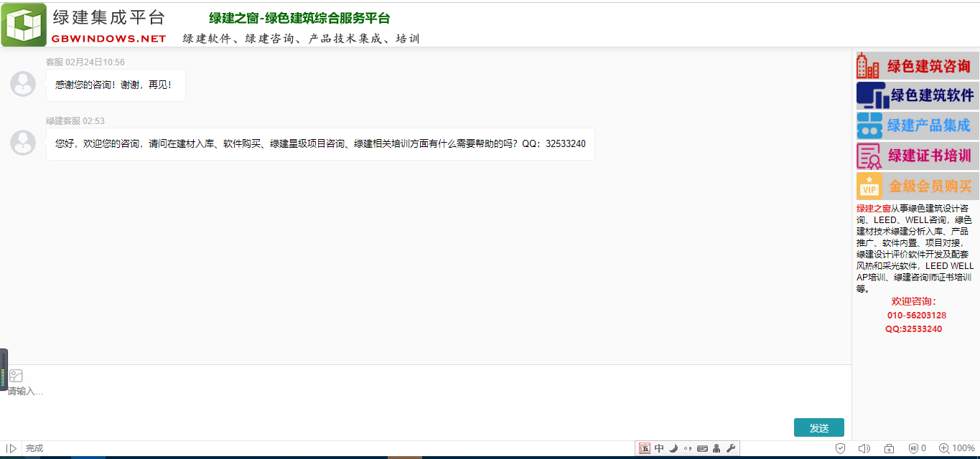
Task: Open the IME soft keyboard icon
Action: (x=702, y=448)
